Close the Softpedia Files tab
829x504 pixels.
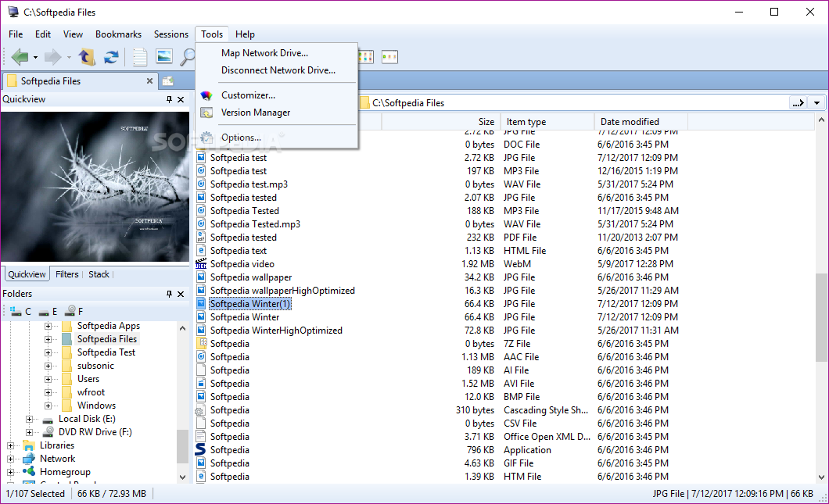coord(149,80)
